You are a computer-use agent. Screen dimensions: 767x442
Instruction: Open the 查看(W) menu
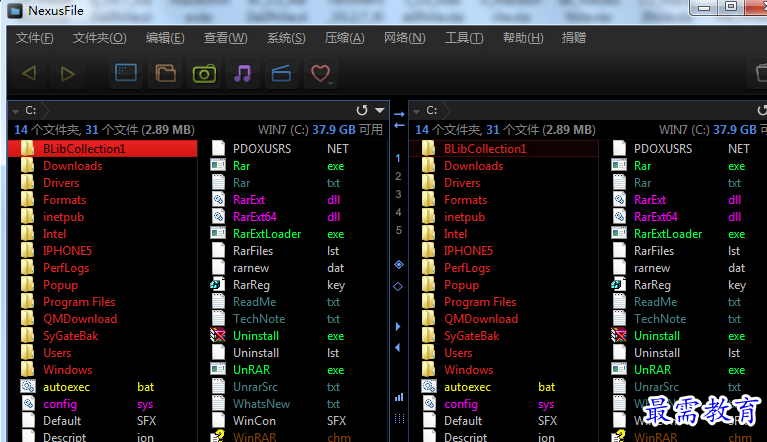click(x=226, y=38)
